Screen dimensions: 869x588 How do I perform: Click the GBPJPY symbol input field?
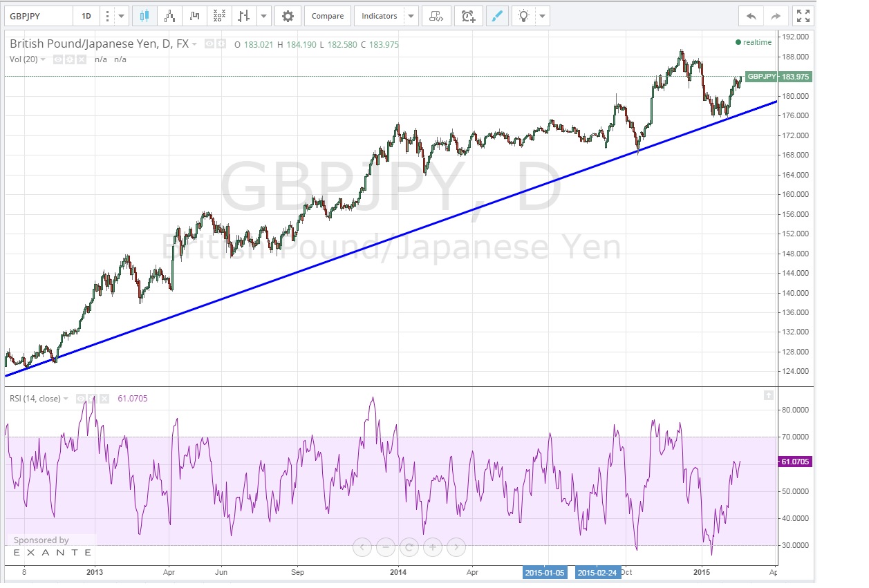click(x=38, y=16)
